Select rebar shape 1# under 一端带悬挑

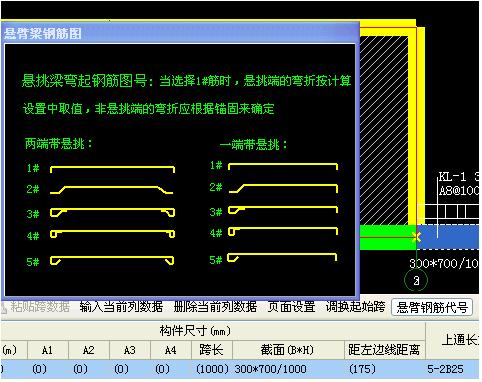[x=283, y=166]
